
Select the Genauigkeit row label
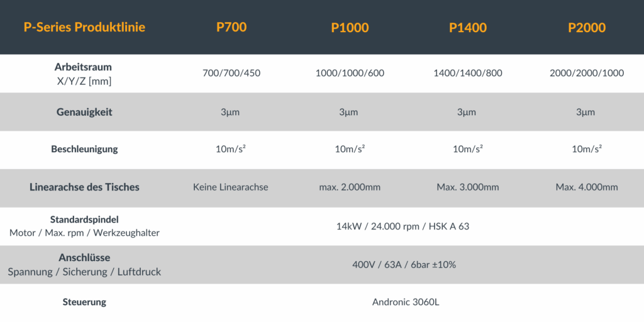pos(84,112)
